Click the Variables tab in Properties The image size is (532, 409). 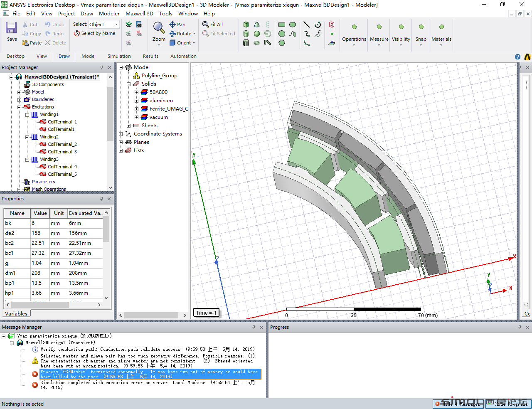[x=16, y=314]
